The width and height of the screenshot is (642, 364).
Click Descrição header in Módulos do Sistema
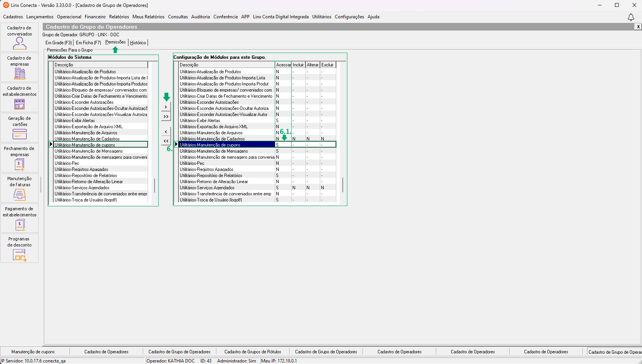point(100,65)
